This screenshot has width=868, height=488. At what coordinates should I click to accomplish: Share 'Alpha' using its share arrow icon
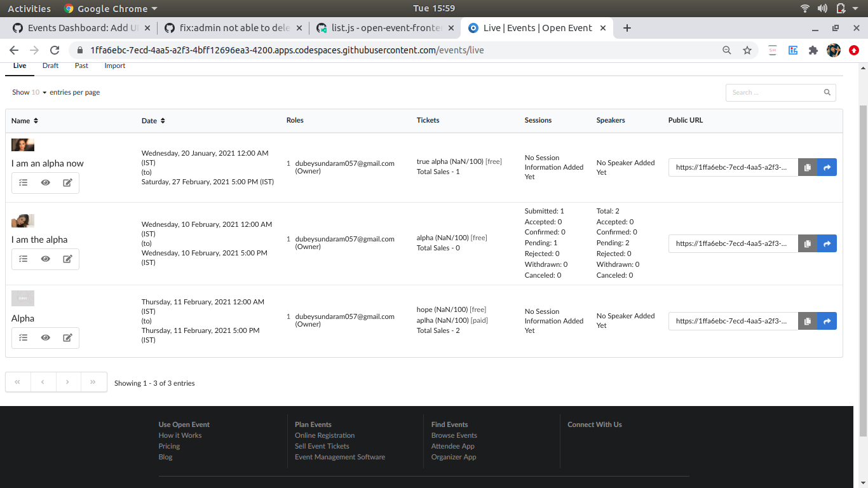coord(827,321)
